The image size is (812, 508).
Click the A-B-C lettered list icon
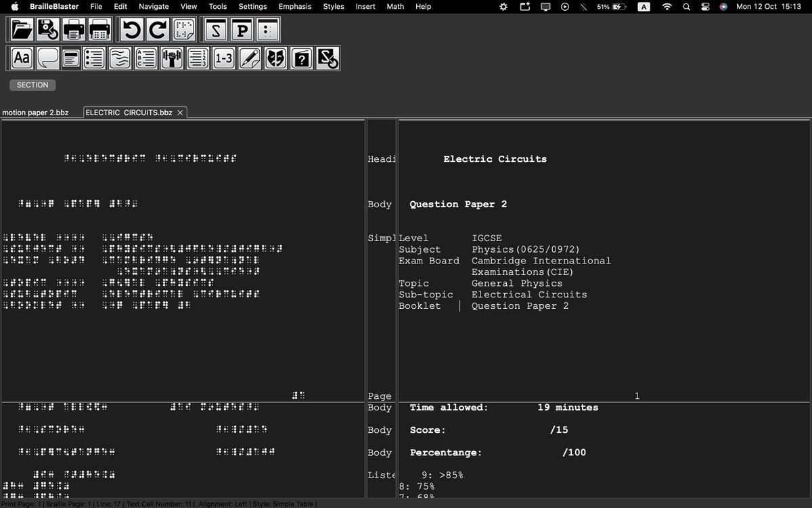click(x=145, y=58)
